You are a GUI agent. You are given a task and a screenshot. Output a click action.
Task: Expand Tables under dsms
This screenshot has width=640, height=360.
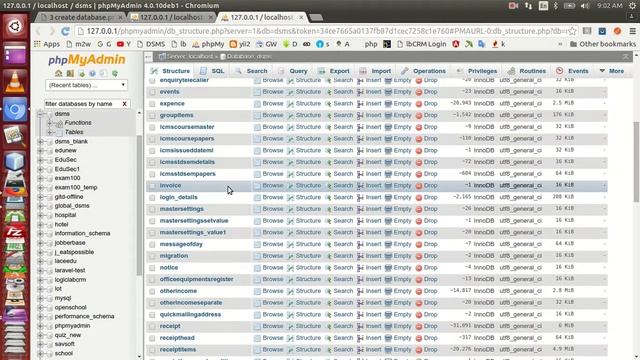(50, 132)
